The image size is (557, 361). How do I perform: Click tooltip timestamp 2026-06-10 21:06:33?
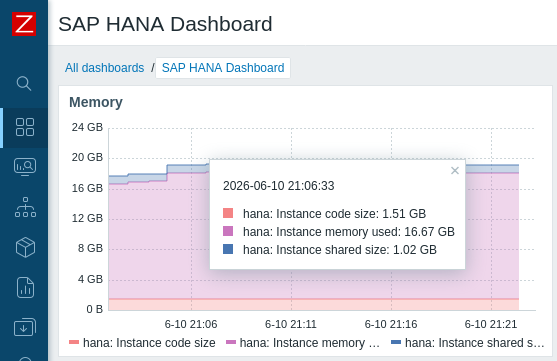point(278,186)
